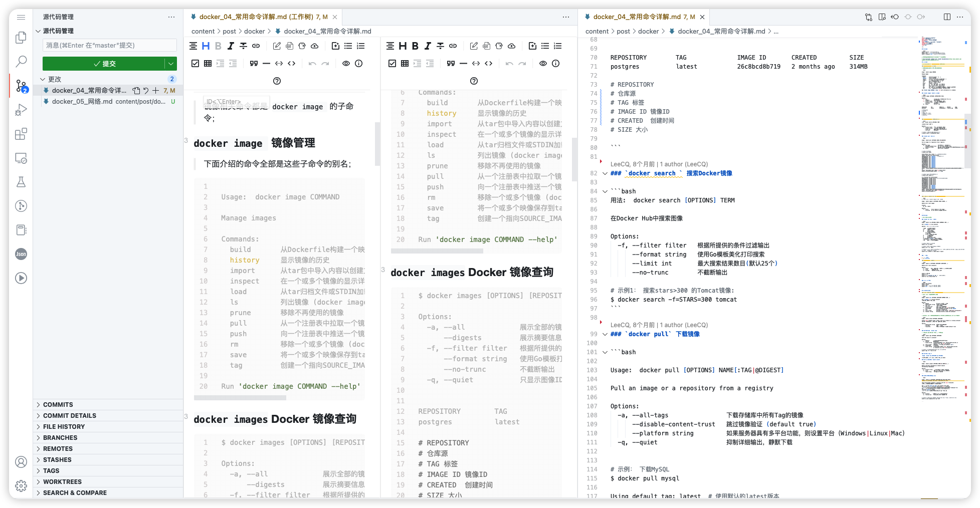Open the docker folder from the breadcrumb
The width and height of the screenshot is (980, 508).
(x=255, y=31)
